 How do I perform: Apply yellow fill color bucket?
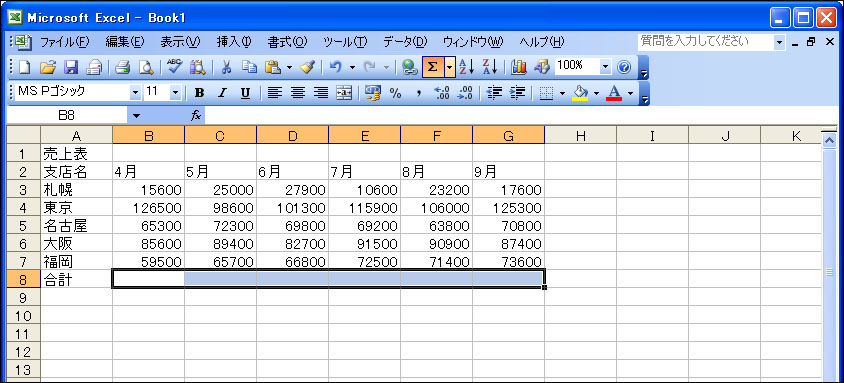580,93
